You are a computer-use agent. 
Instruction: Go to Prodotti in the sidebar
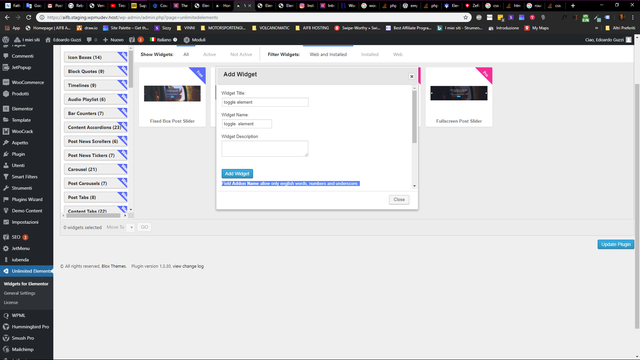pyautogui.click(x=20, y=93)
